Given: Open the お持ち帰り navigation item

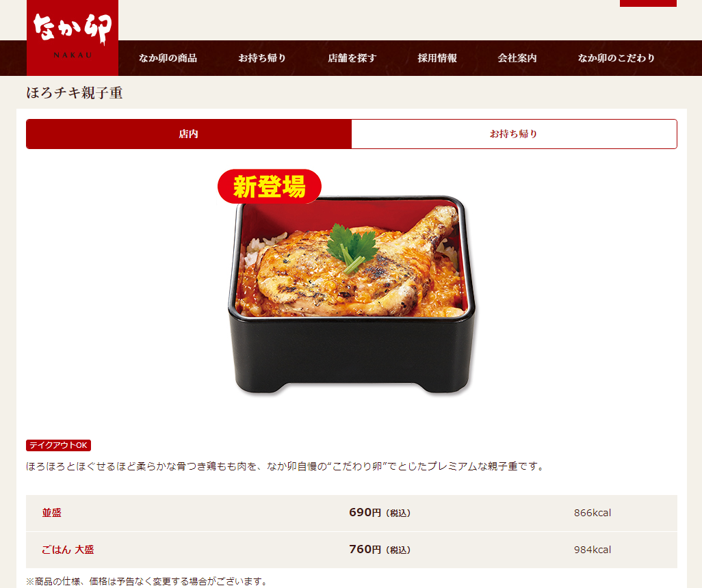Looking at the screenshot, I should 262,58.
